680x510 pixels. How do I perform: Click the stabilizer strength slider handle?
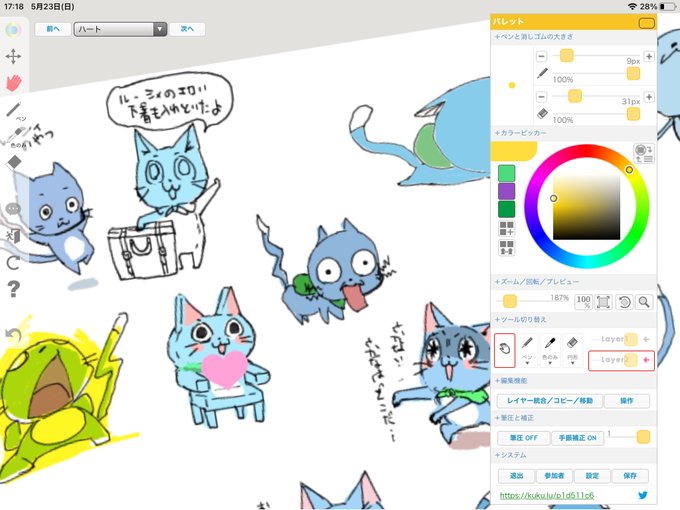coord(643,437)
